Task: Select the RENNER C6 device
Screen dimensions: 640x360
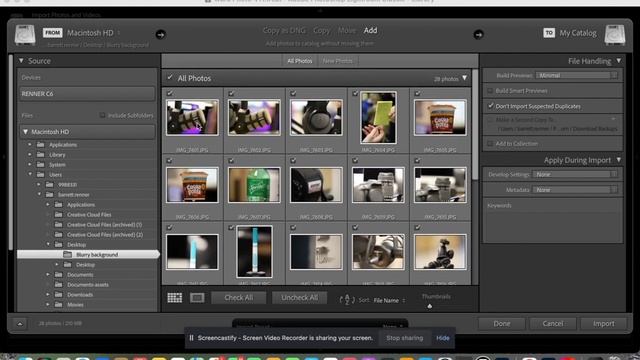Action: [87, 93]
